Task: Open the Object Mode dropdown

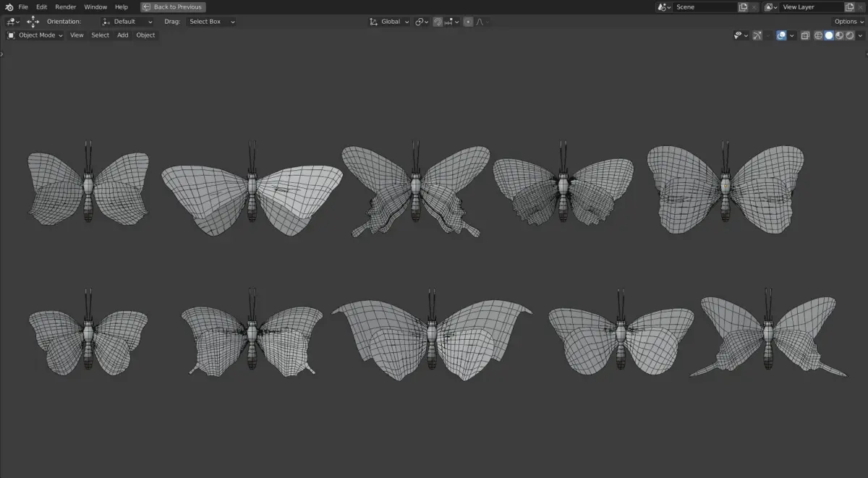Action: click(x=35, y=35)
